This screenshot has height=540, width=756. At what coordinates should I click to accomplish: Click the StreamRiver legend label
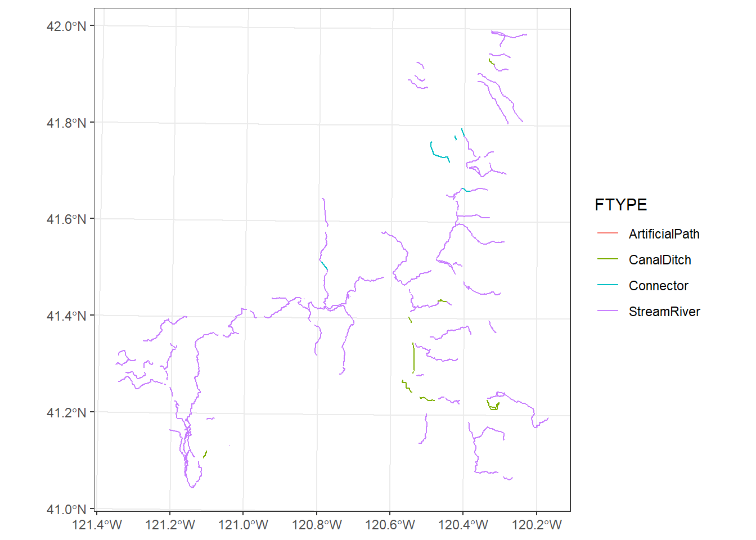(664, 312)
